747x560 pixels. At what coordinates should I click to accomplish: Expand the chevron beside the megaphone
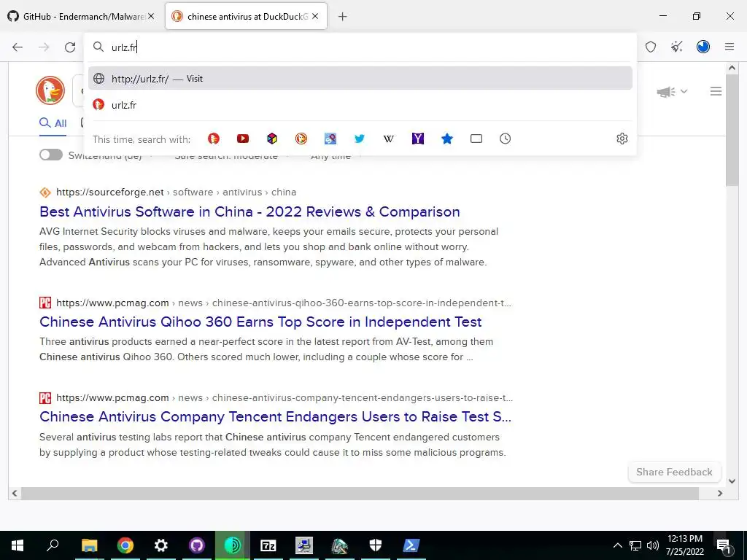684,91
